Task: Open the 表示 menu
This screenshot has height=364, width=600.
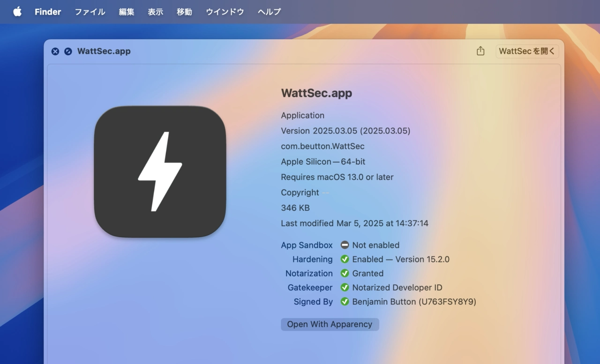Action: point(156,12)
